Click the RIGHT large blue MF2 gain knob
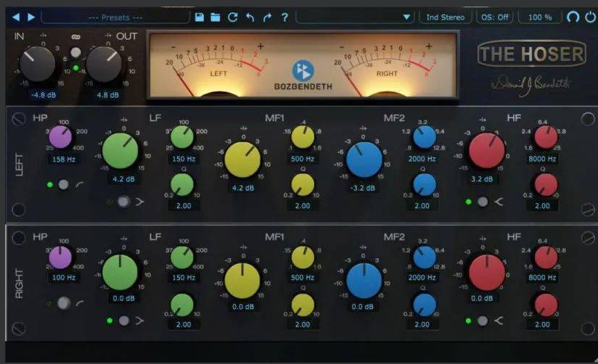 pyautogui.click(x=364, y=281)
